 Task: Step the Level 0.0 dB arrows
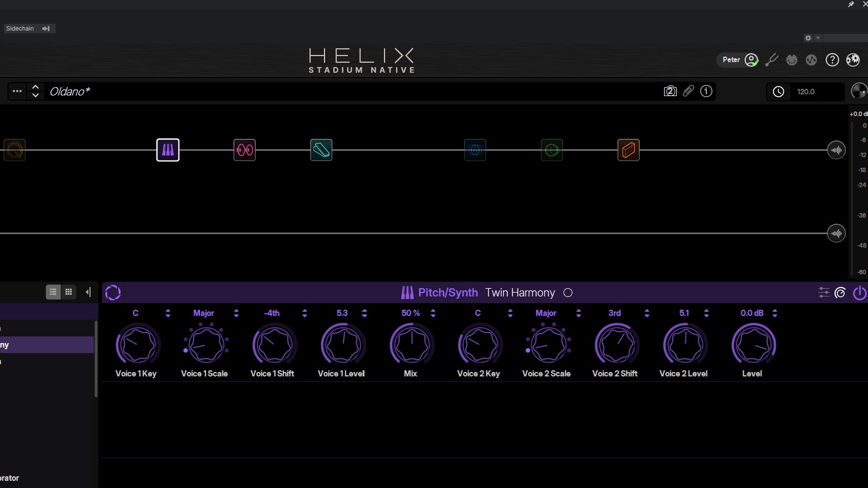click(775, 313)
